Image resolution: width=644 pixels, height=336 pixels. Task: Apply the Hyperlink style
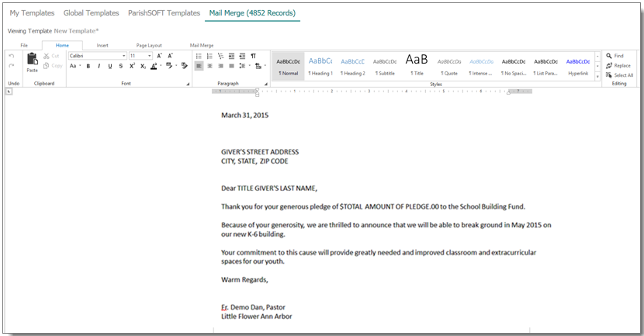578,66
